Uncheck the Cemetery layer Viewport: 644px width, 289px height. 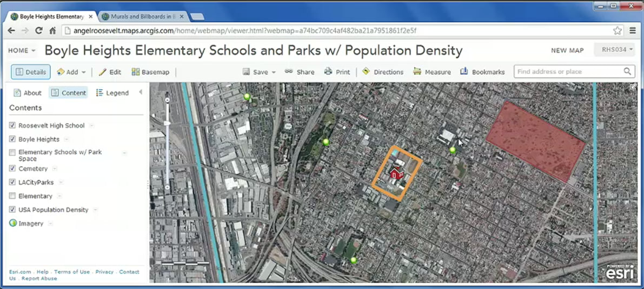(12, 169)
